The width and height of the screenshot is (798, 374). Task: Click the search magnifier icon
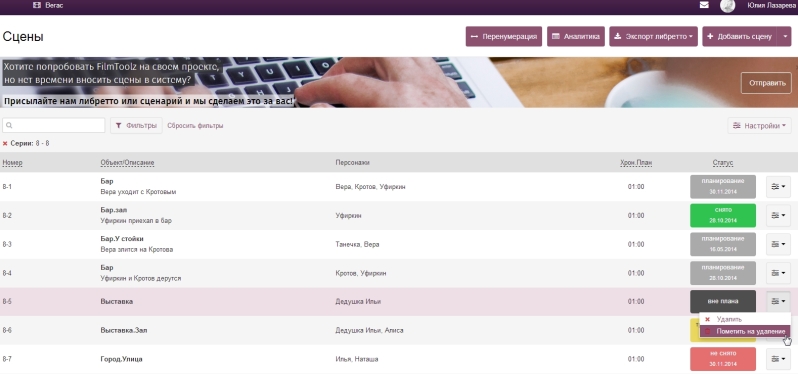coord(9,125)
